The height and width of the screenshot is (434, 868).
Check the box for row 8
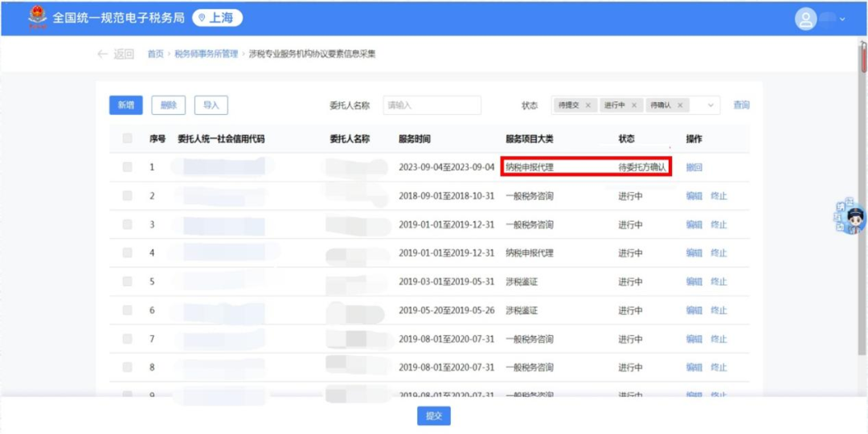click(x=127, y=366)
